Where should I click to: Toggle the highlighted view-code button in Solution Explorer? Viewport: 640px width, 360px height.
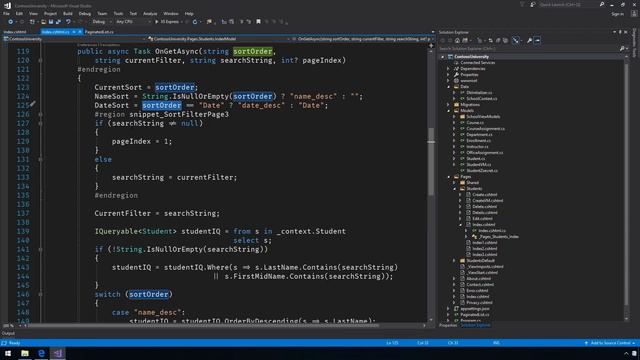tap(516, 40)
